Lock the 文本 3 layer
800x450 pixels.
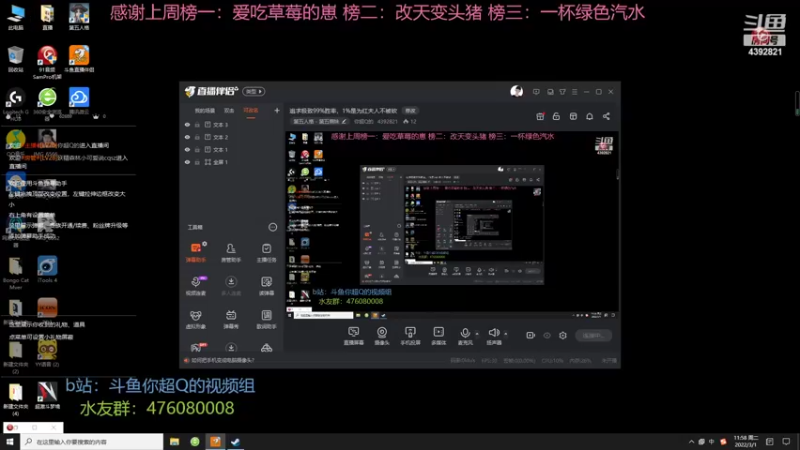[197, 124]
